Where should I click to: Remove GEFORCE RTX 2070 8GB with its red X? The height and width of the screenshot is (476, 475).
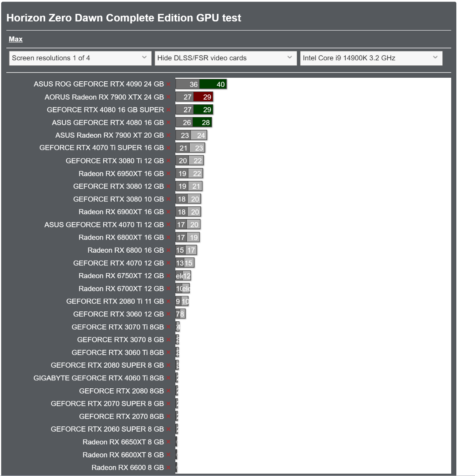tap(169, 416)
